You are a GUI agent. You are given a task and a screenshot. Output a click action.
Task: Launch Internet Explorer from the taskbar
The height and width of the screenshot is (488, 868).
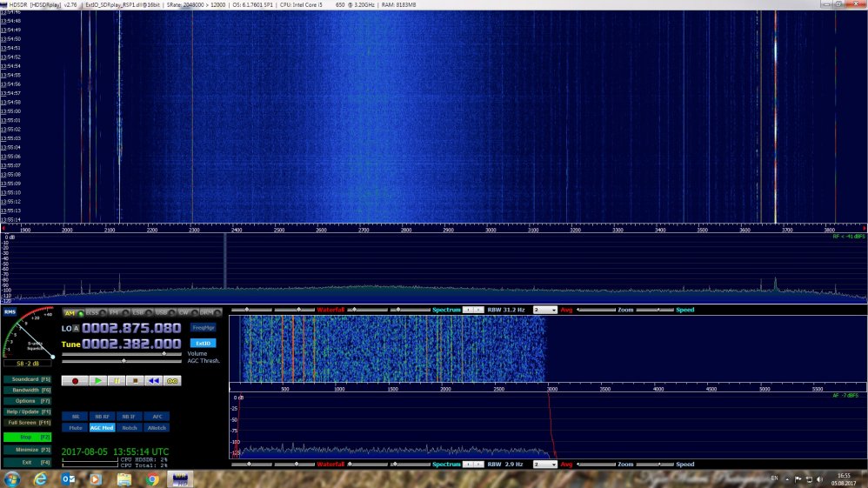[x=40, y=479]
